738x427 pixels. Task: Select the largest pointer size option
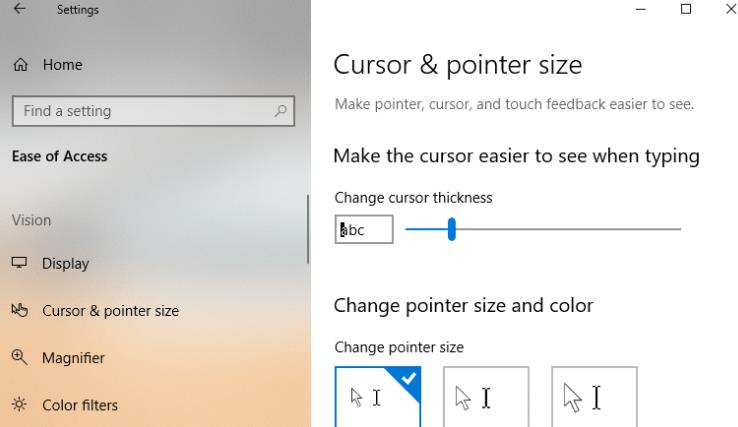594,397
